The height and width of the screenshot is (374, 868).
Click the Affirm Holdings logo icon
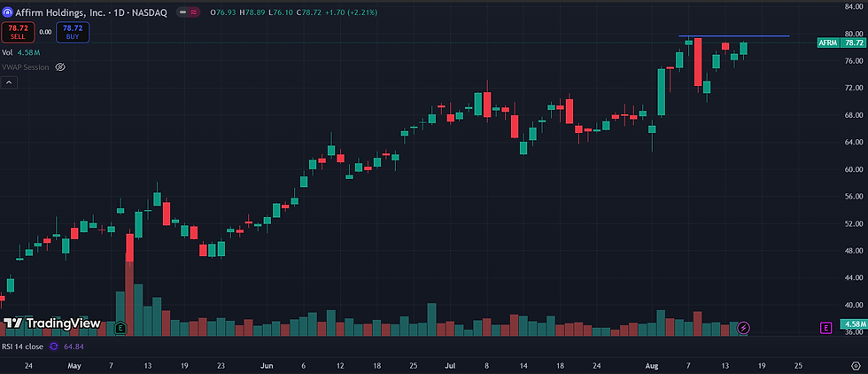click(x=8, y=12)
